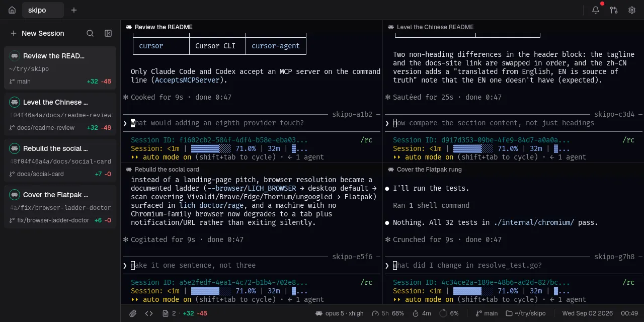644x322 pixels.
Task: Click prompt input about comparing section content
Action: [514, 123]
